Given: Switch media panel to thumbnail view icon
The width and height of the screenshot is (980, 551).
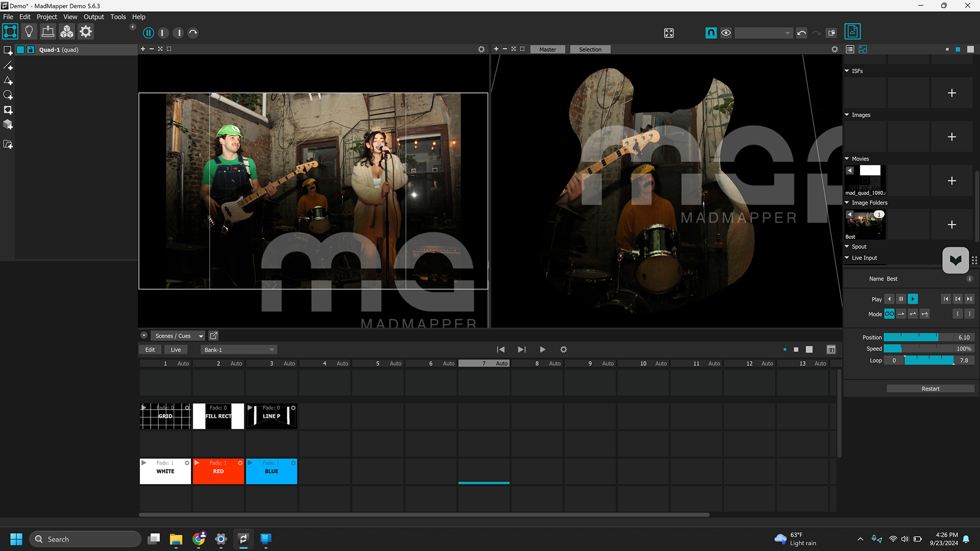Looking at the screenshot, I should tap(863, 49).
